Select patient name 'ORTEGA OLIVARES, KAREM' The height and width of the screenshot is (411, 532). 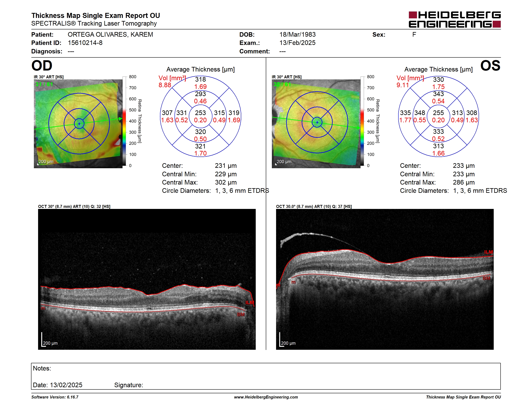click(110, 35)
